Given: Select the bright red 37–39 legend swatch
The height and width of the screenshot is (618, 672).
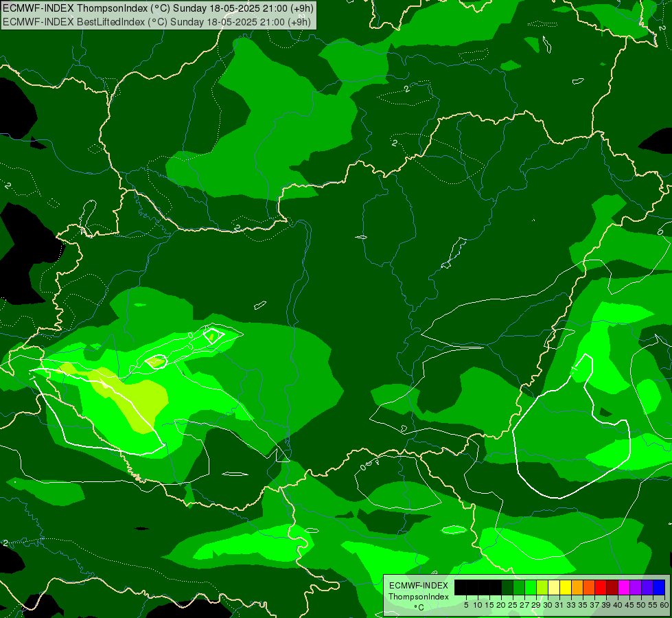Looking at the screenshot, I should (601, 587).
